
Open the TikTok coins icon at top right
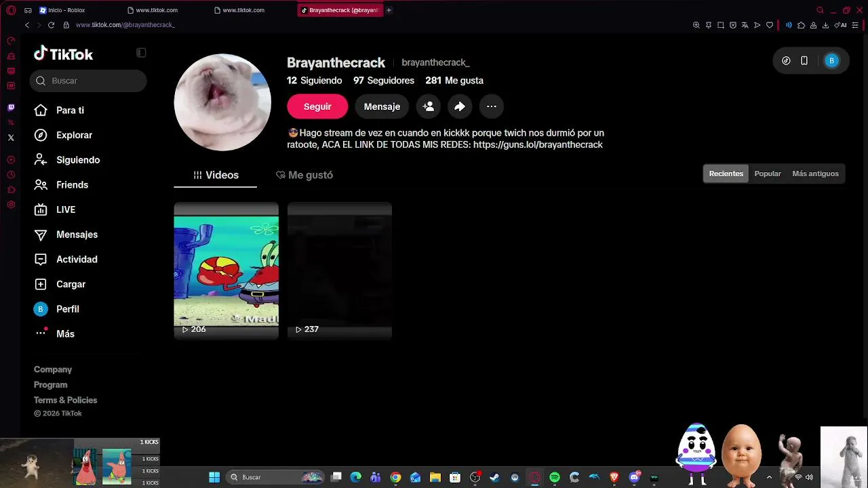tap(786, 60)
